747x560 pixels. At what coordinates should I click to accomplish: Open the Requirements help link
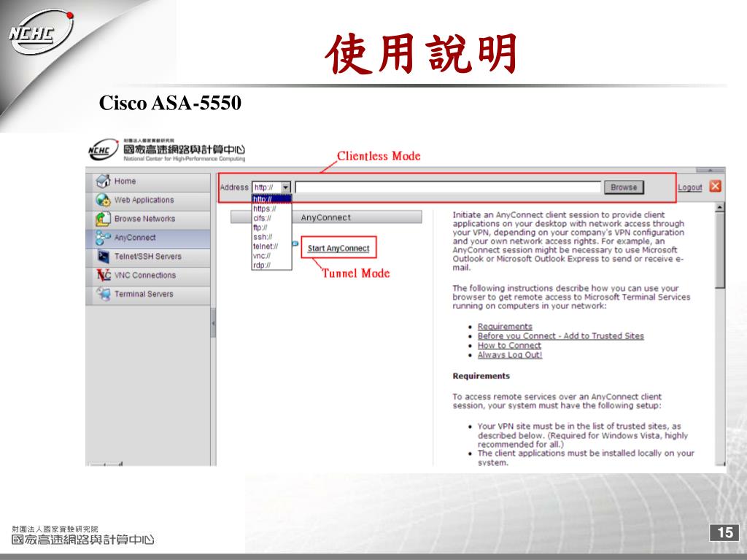(505, 327)
